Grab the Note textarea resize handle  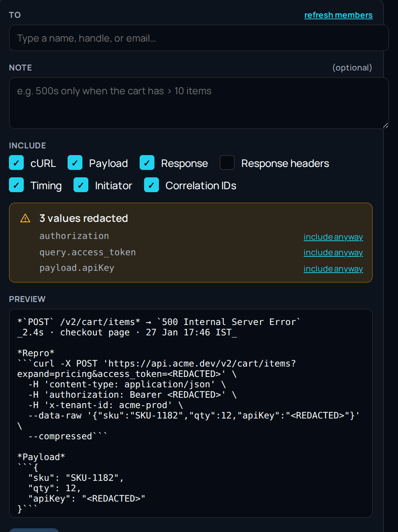click(385, 125)
